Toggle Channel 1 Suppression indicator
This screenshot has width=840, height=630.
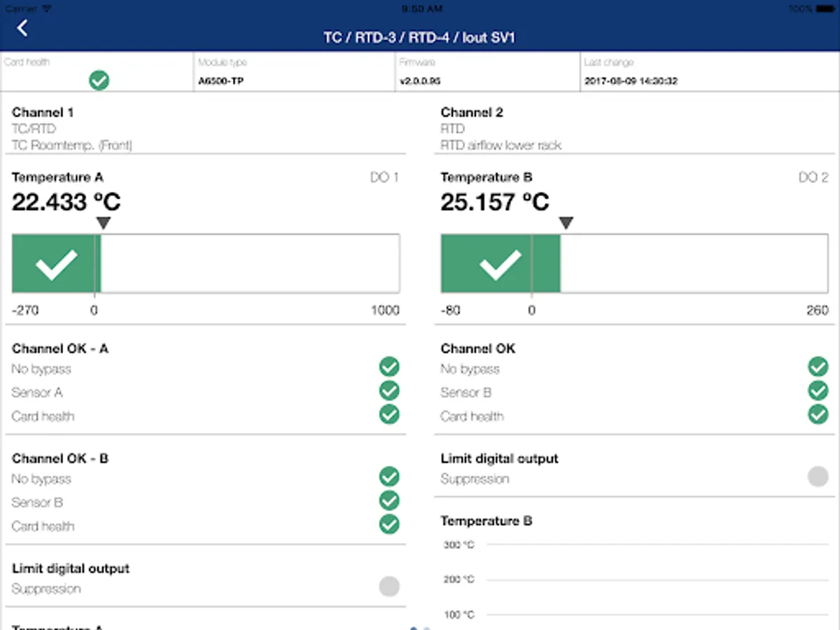(x=389, y=587)
